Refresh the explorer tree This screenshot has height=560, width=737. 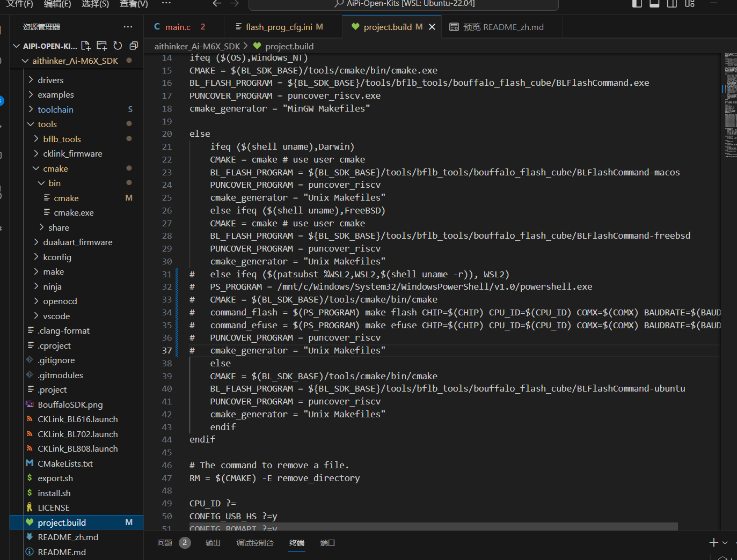click(118, 46)
